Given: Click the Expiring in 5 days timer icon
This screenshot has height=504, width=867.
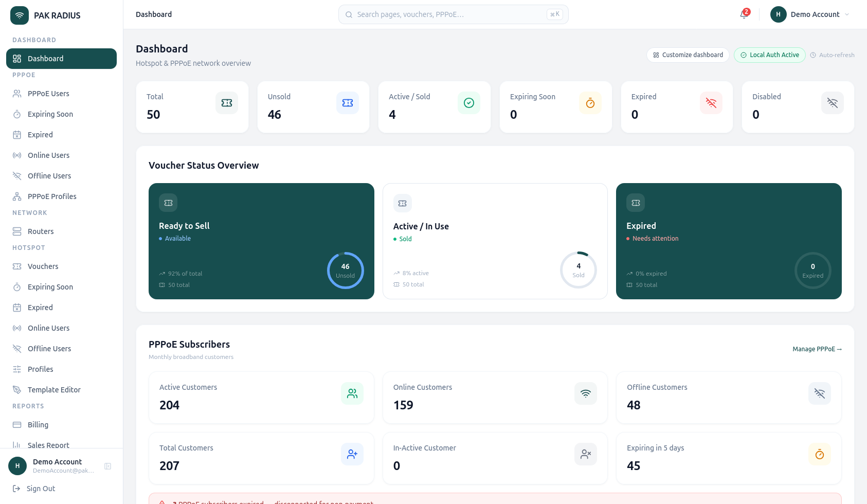Looking at the screenshot, I should [x=820, y=454].
